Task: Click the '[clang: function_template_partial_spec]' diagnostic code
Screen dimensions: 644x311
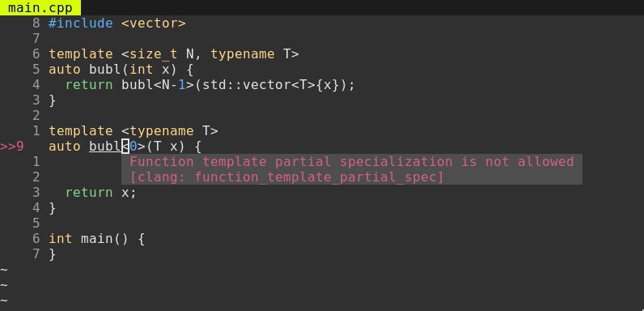Action: 286,177
